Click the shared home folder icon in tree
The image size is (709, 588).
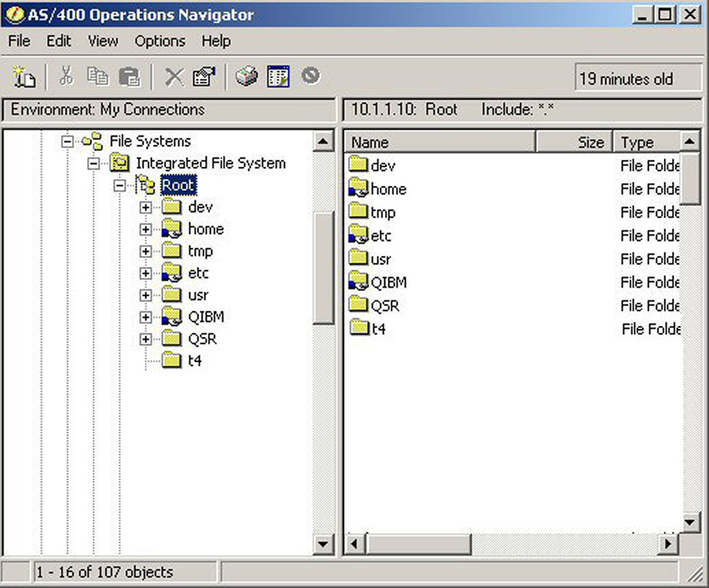point(172,229)
